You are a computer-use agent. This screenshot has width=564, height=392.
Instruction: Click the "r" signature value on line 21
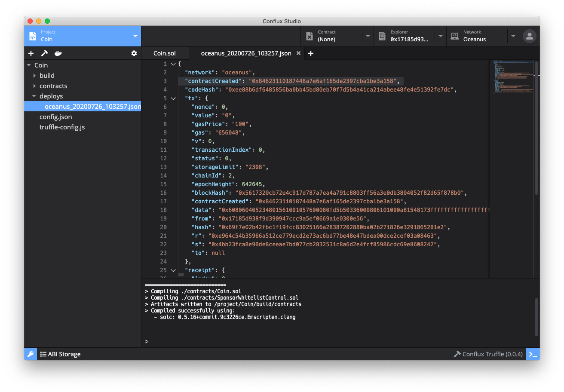(x=324, y=236)
